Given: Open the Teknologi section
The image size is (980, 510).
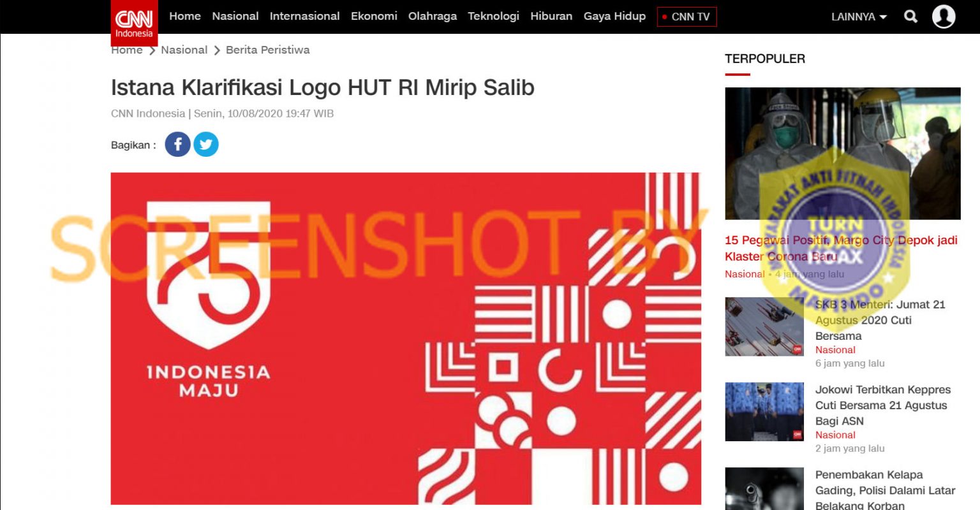Looking at the screenshot, I should (x=494, y=16).
